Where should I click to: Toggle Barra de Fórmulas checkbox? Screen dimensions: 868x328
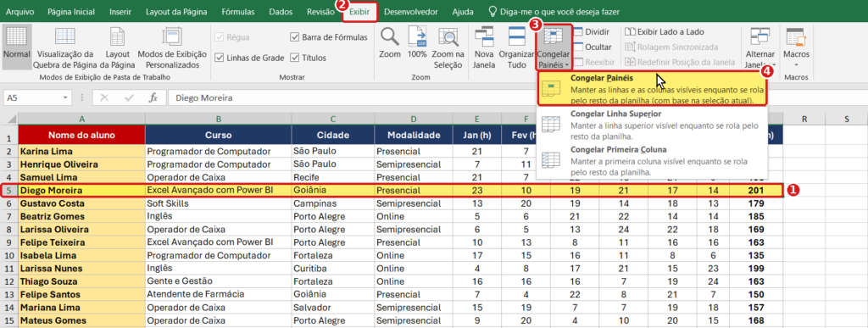coord(294,37)
